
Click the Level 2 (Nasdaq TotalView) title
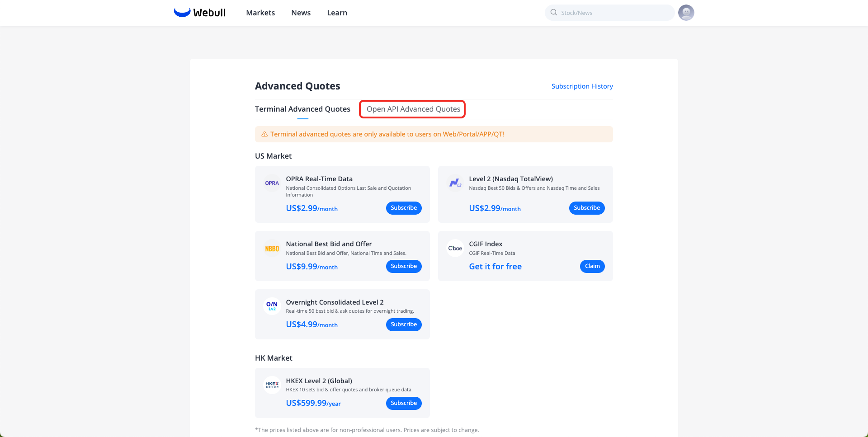click(x=511, y=179)
